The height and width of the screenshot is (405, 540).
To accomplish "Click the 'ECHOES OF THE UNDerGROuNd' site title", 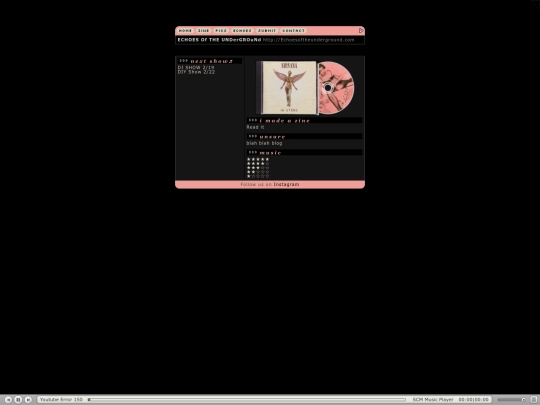I will coord(219,40).
